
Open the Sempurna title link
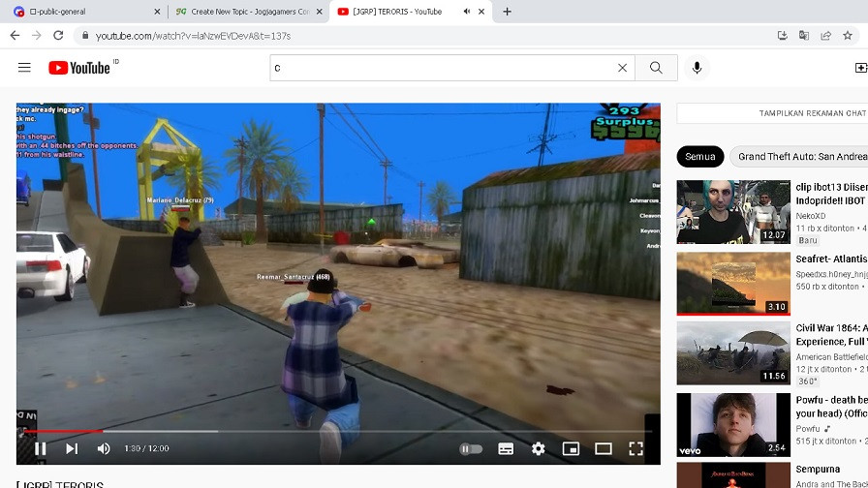coord(818,470)
